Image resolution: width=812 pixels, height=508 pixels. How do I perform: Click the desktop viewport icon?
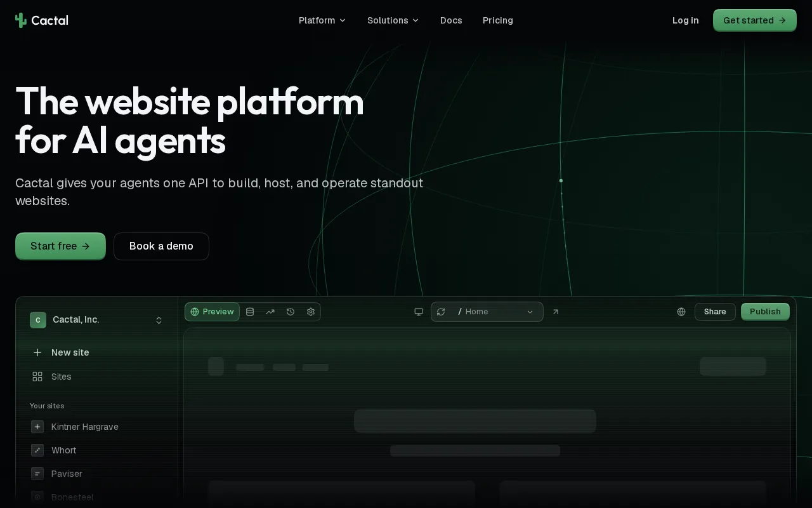click(419, 312)
